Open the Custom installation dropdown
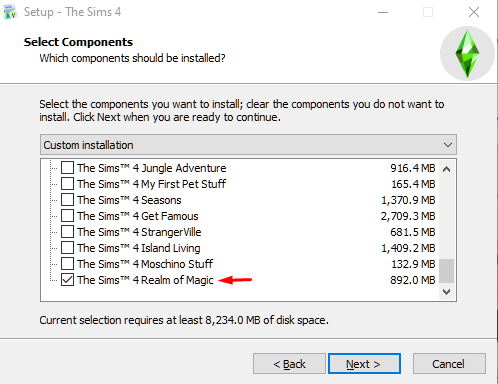 248,145
